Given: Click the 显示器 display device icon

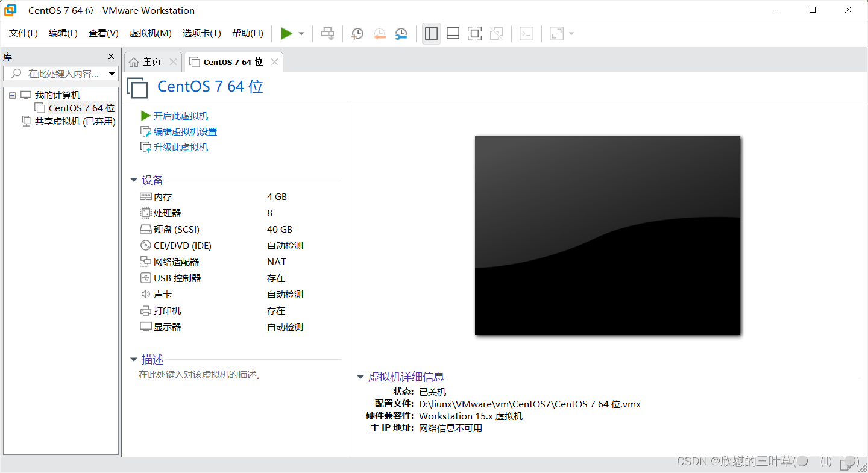Looking at the screenshot, I should click(x=145, y=327).
